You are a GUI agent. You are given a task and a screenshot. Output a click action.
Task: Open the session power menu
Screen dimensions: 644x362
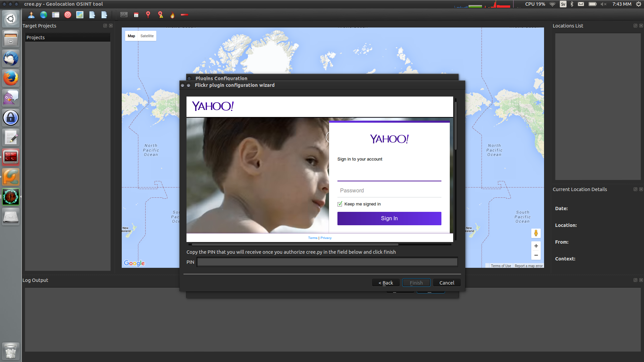pyautogui.click(x=639, y=4)
